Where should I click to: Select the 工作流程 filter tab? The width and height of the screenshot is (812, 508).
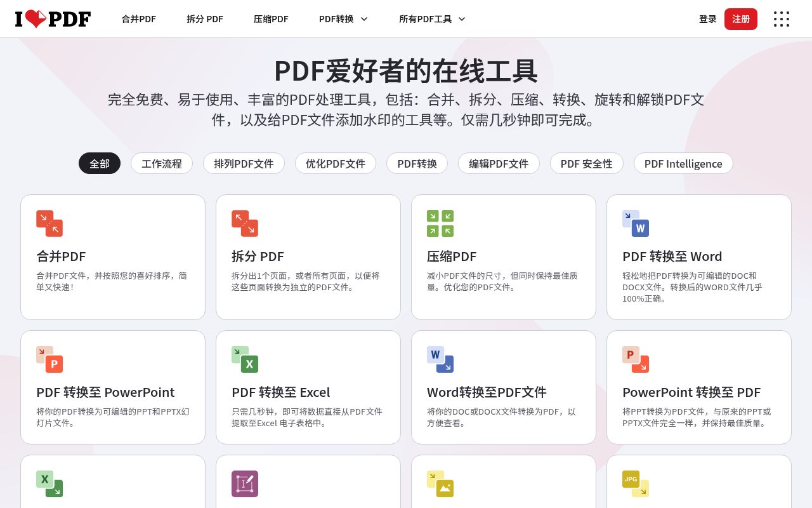click(162, 163)
